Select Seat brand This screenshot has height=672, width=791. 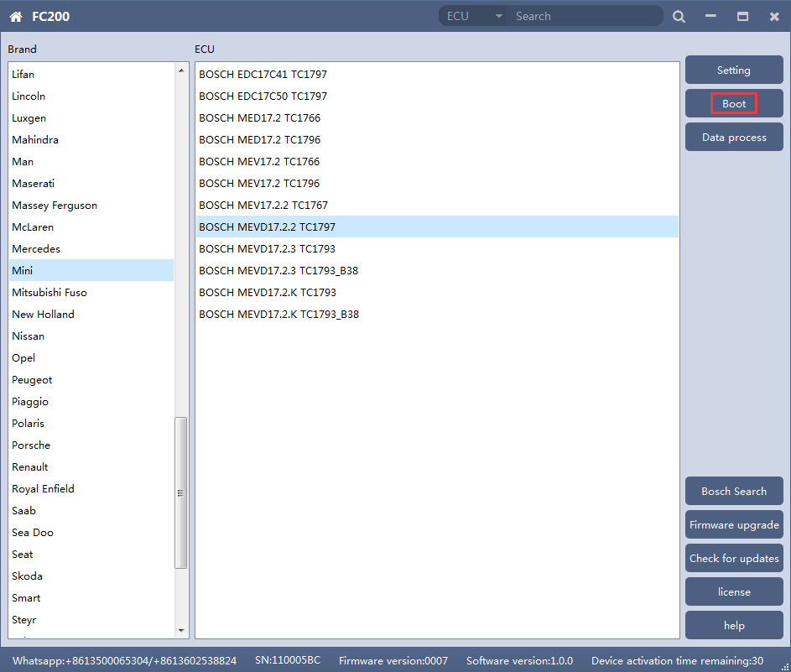click(x=91, y=555)
